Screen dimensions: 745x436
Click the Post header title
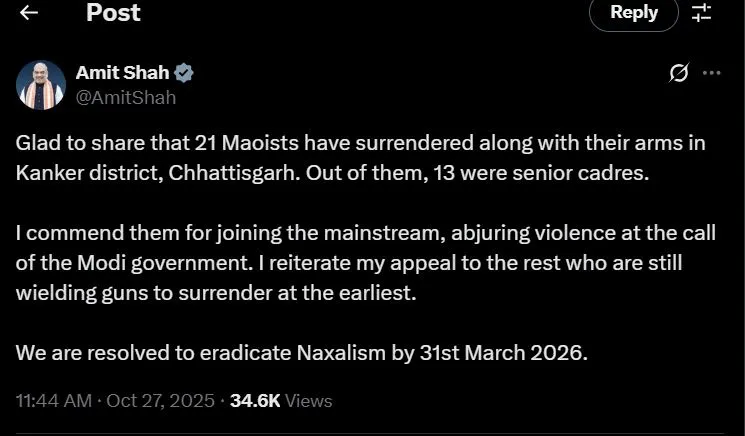113,13
